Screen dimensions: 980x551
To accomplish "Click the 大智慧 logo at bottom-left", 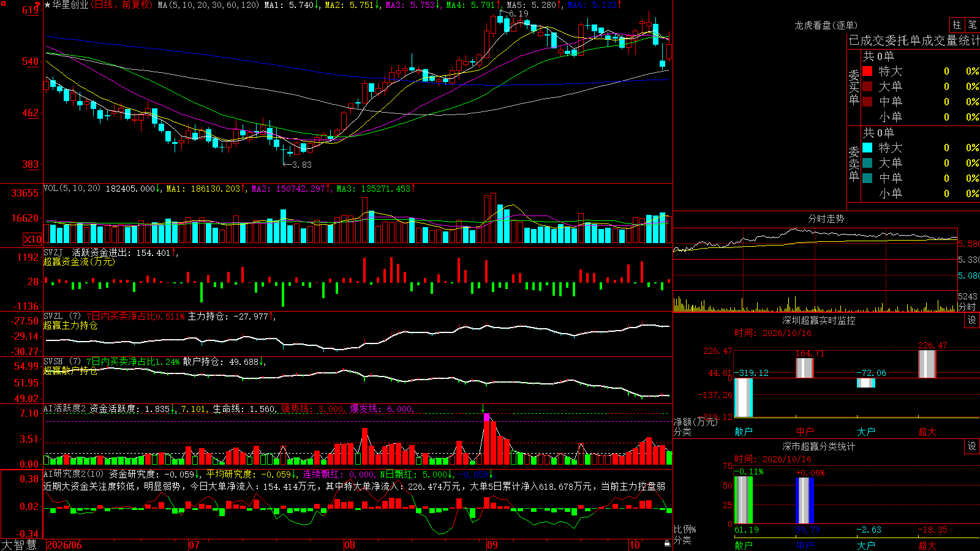I will coord(19,545).
